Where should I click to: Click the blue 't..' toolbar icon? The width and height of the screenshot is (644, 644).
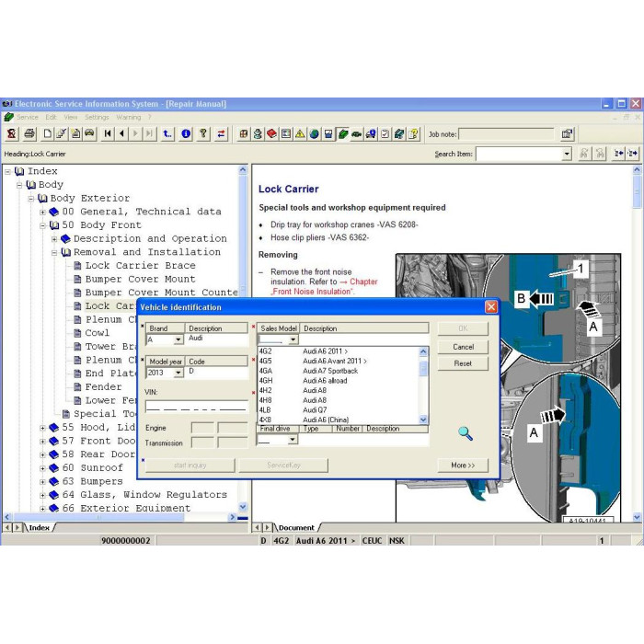167,133
